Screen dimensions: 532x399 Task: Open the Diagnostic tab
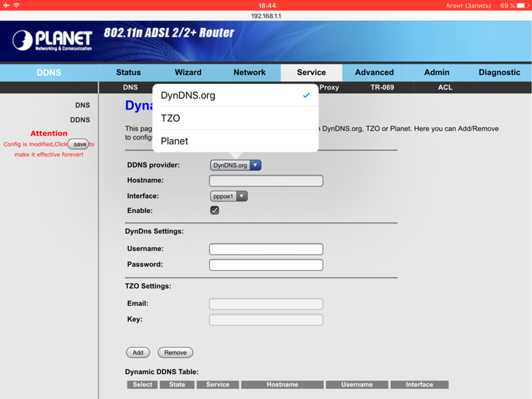(499, 72)
